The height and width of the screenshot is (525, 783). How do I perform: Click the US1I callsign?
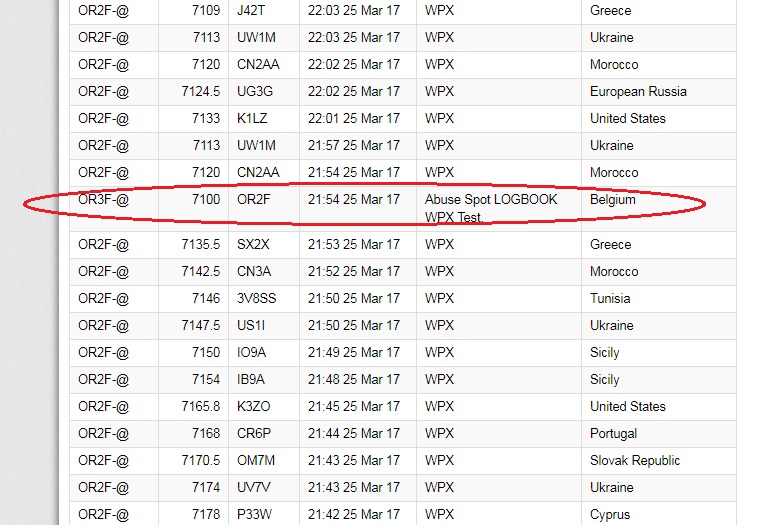tap(250, 325)
